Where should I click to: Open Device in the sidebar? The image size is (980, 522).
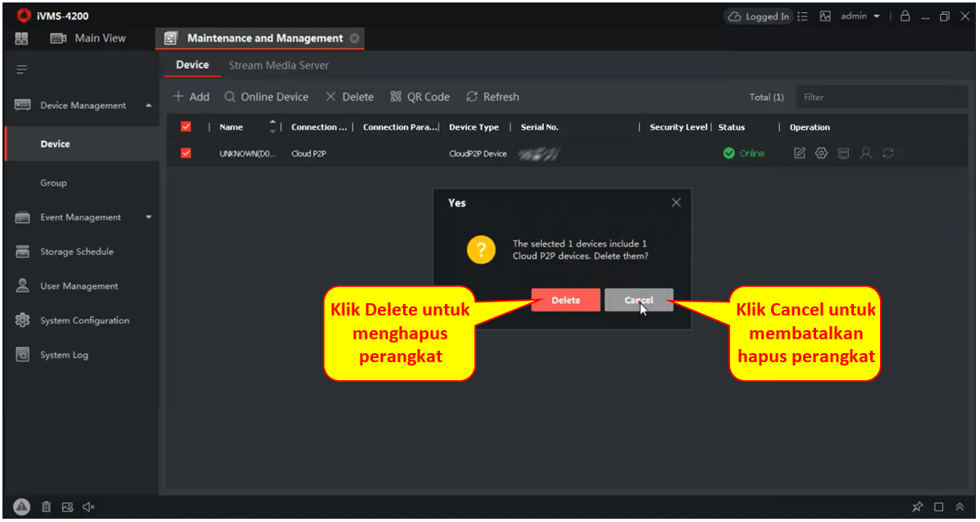coord(82,143)
